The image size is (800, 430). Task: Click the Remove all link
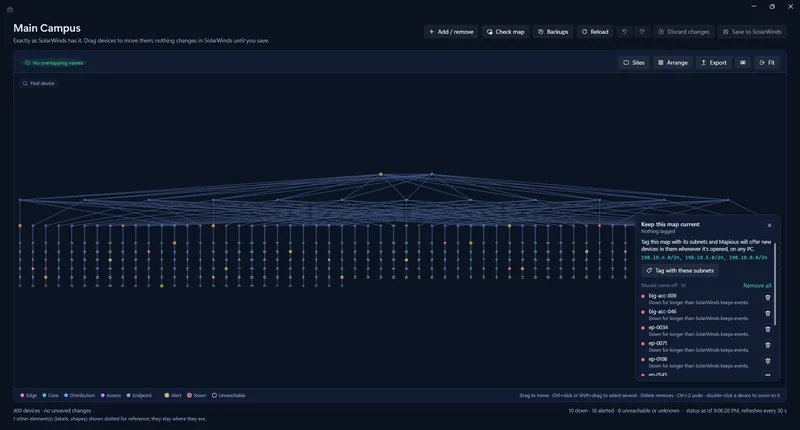757,286
